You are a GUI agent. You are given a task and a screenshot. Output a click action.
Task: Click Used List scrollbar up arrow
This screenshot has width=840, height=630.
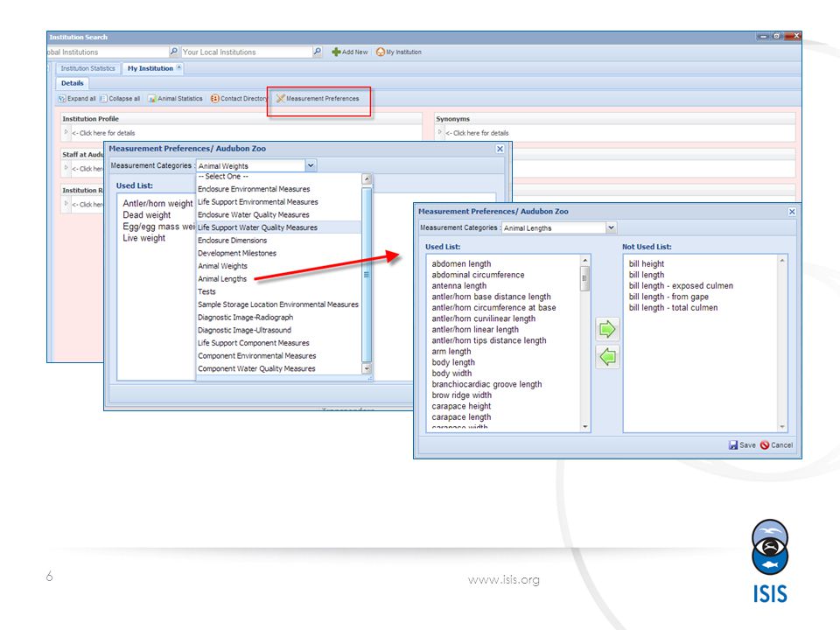[x=585, y=261]
